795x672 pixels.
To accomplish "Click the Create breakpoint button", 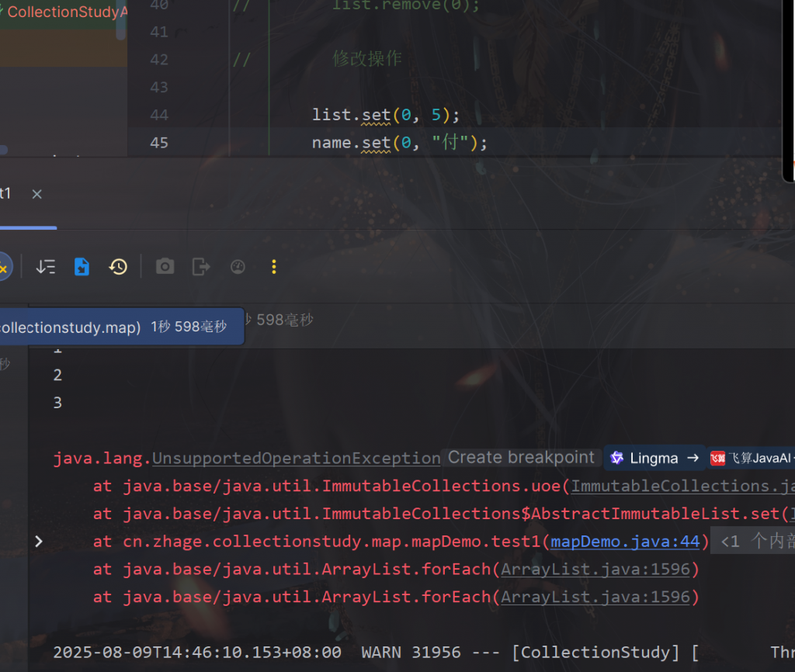I will click(x=521, y=458).
